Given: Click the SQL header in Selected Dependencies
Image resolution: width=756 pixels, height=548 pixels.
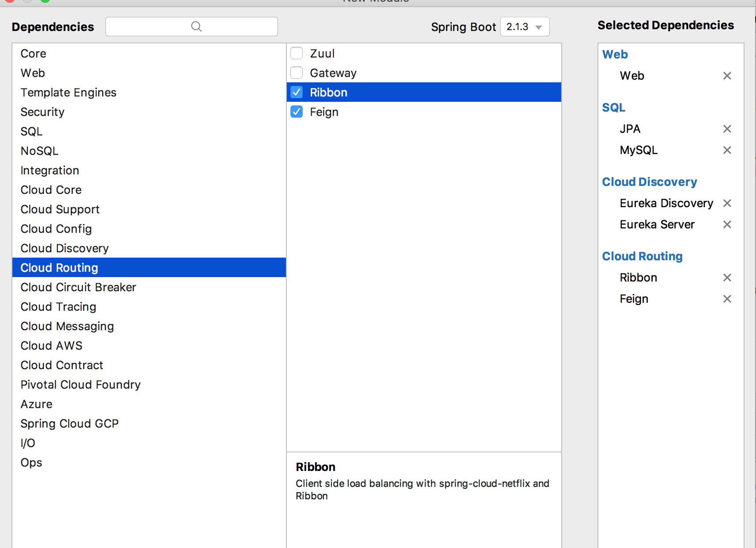Looking at the screenshot, I should pyautogui.click(x=613, y=108).
